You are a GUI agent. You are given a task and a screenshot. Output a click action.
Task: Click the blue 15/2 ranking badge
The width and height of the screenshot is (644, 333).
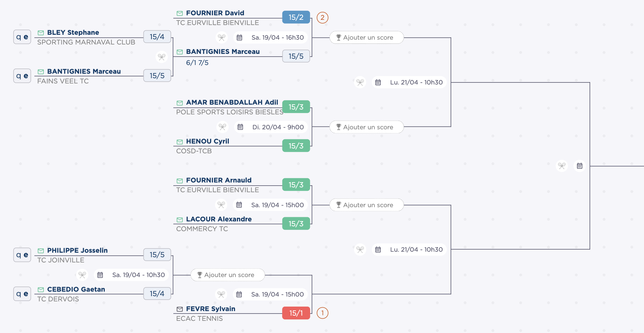point(296,17)
